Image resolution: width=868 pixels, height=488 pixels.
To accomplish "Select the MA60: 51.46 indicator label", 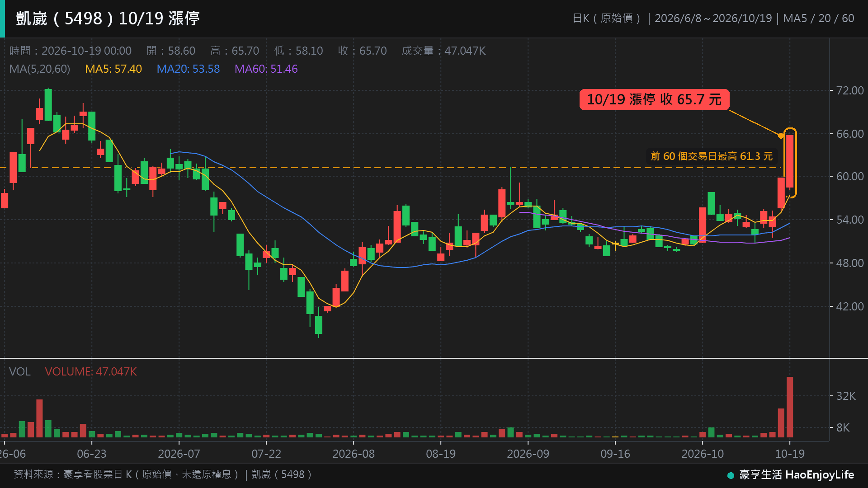I will pos(266,69).
